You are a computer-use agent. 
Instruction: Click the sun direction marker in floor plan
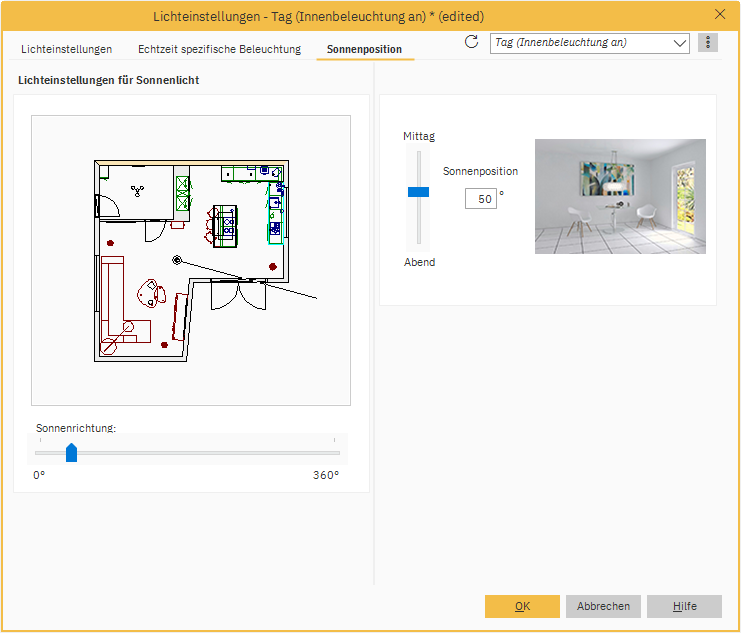(177, 260)
